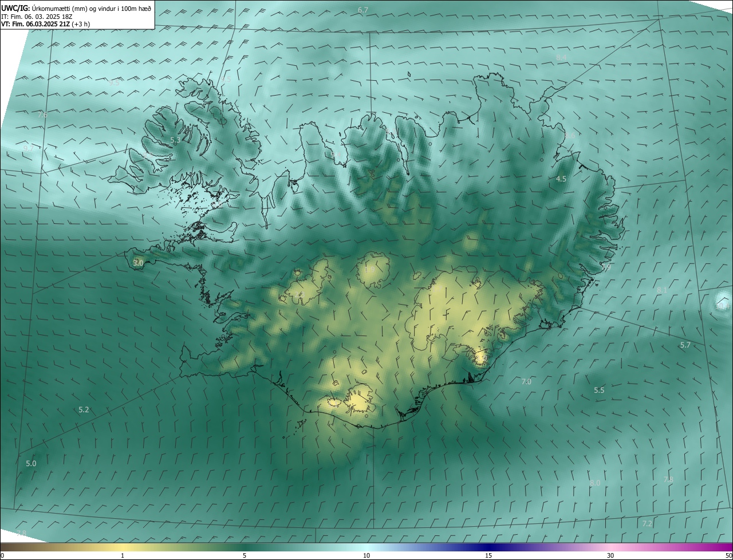The height and width of the screenshot is (560, 733).
Task: Click the 0 tick label on the color scale
Action: (2, 555)
